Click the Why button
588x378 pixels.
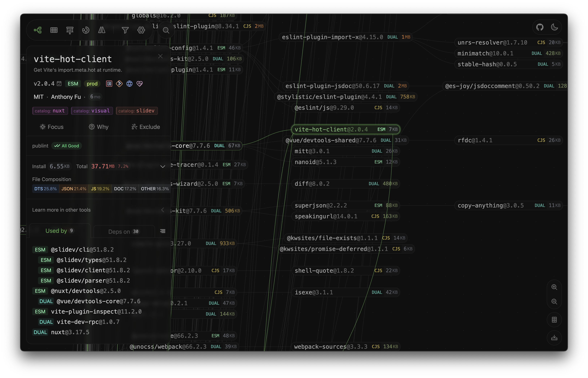(99, 127)
